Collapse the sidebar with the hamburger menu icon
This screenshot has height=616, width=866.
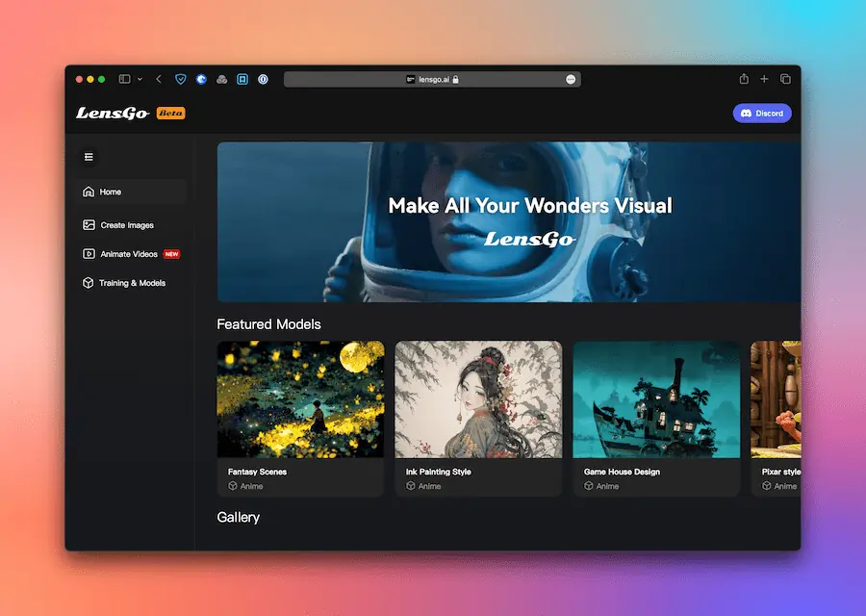tap(89, 158)
